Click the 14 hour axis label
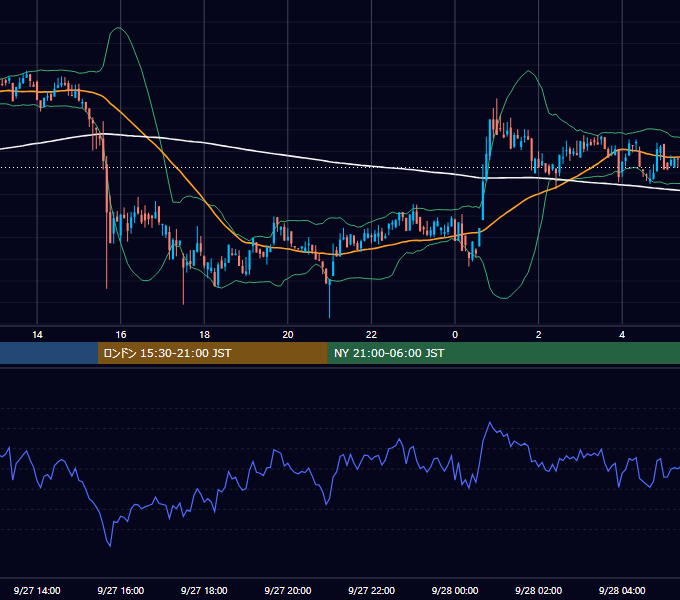This screenshot has width=680, height=600. (37, 335)
